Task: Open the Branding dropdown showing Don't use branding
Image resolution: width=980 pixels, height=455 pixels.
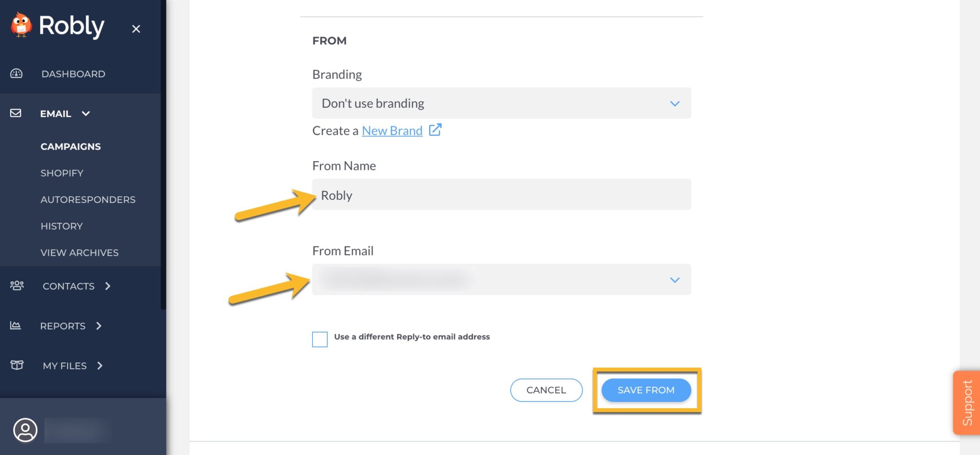Action: click(x=501, y=103)
